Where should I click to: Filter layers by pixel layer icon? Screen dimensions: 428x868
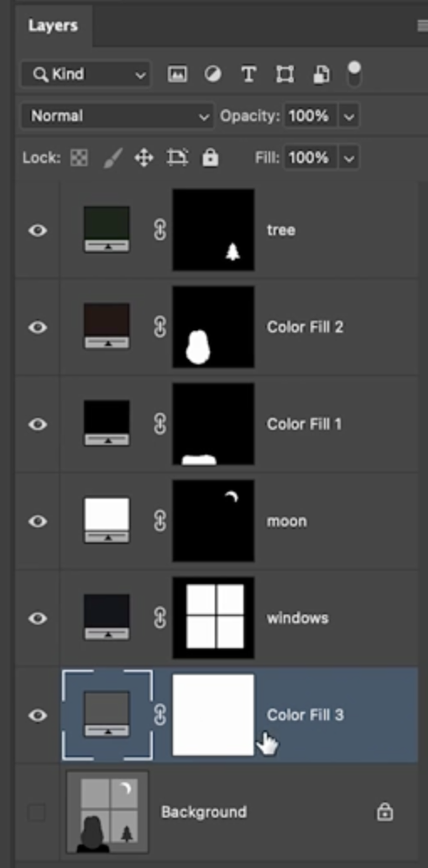(x=177, y=74)
